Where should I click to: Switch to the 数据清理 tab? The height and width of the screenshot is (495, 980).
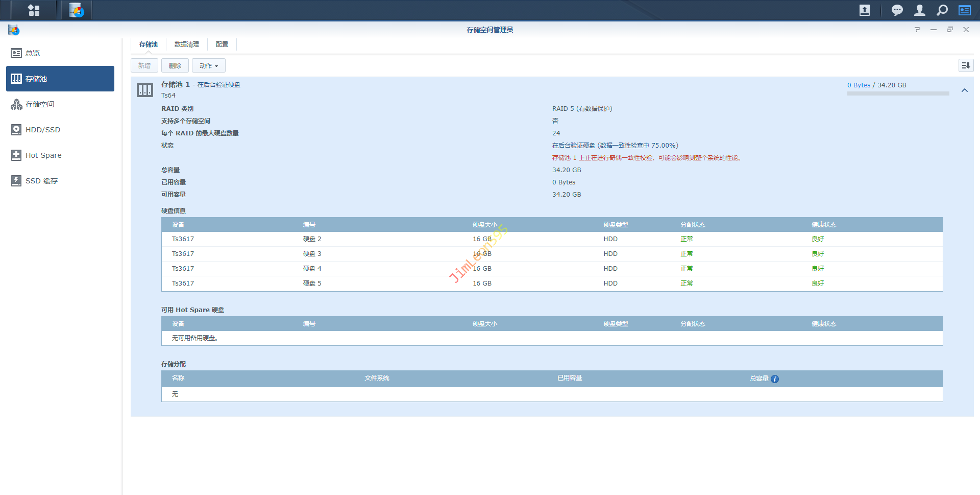click(186, 44)
